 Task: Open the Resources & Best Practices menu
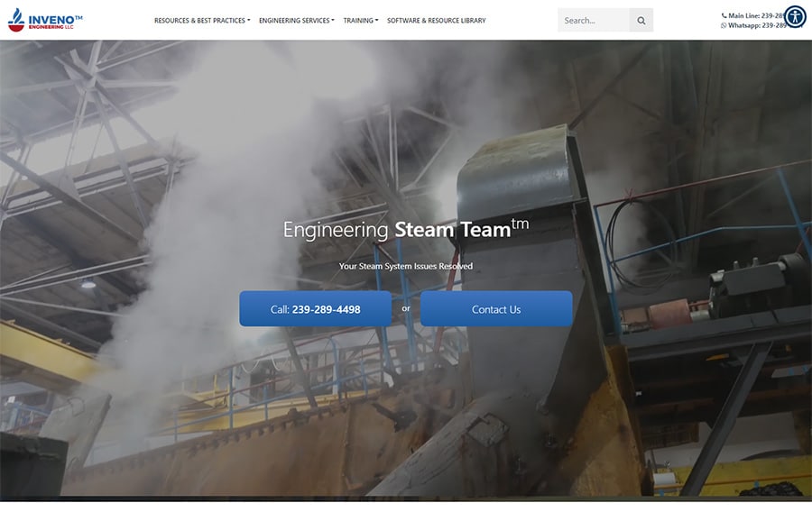tap(199, 21)
